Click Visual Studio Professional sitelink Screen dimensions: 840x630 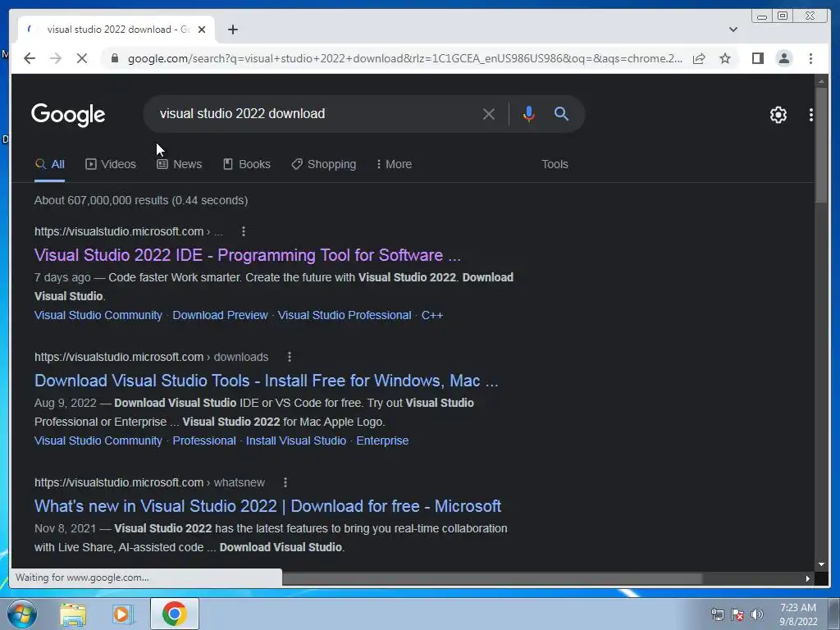coord(345,315)
